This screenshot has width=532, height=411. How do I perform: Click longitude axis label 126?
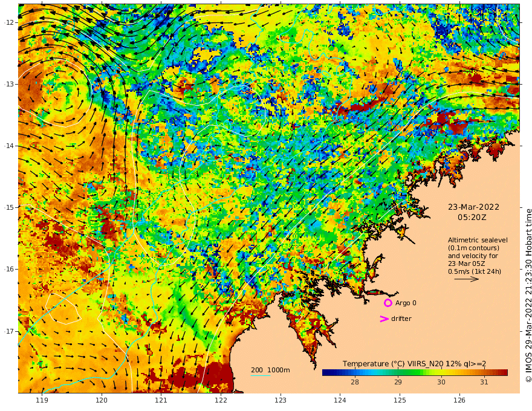[x=459, y=400]
